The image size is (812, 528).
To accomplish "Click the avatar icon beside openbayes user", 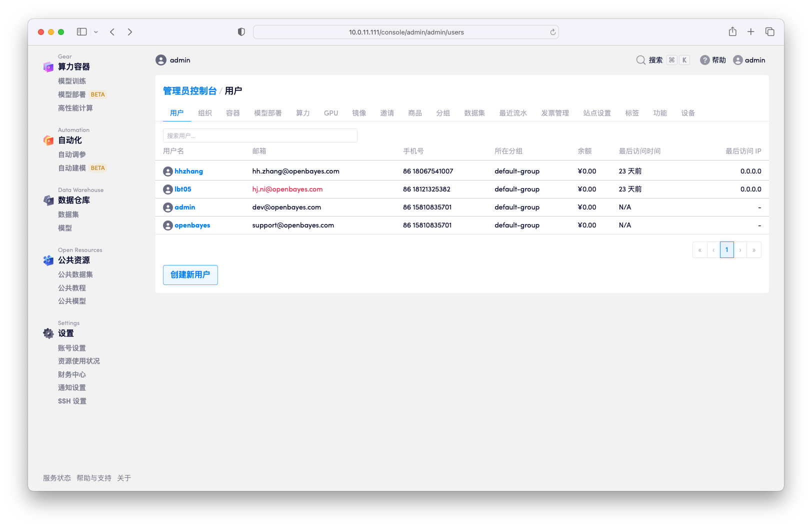I will [x=167, y=225].
